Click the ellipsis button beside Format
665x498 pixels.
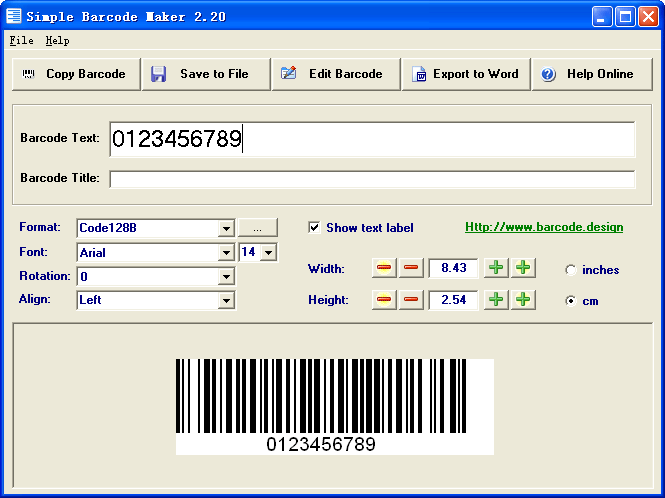coord(257,228)
